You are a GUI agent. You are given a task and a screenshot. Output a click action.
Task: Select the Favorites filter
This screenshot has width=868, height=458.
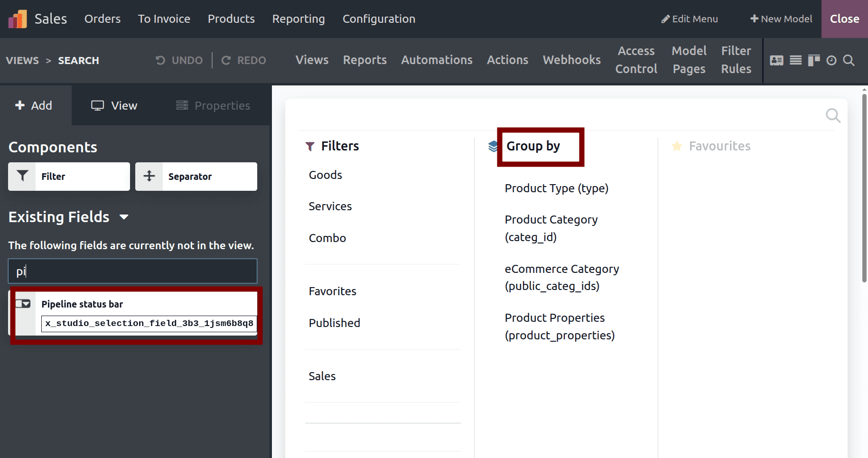tap(332, 291)
